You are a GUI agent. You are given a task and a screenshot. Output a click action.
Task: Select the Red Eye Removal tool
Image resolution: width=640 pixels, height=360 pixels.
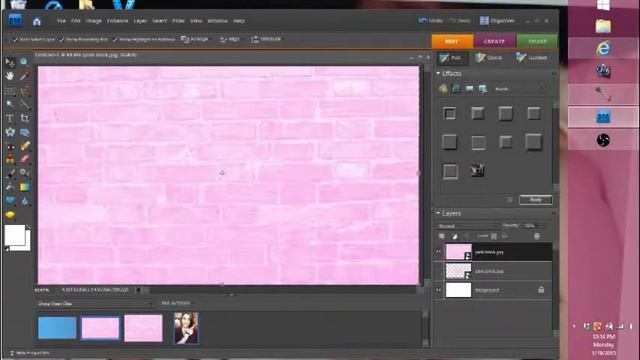point(10,146)
